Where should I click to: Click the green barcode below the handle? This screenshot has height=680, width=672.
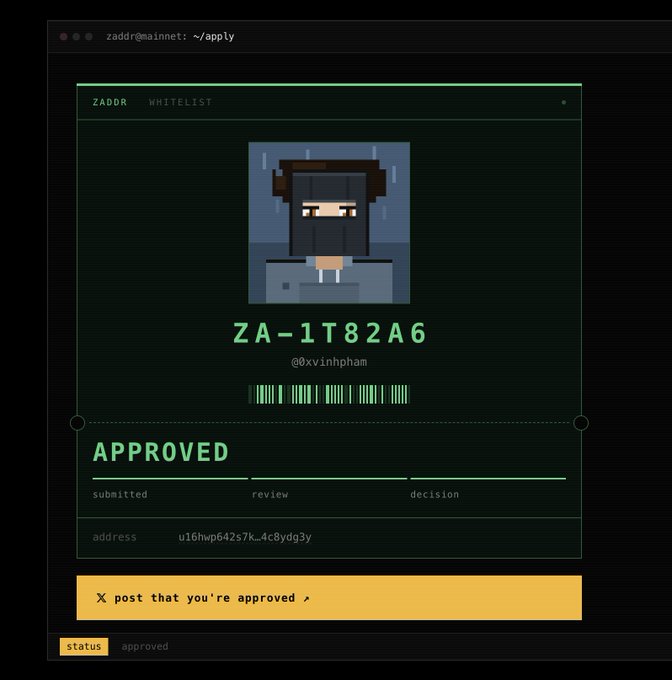coord(329,394)
